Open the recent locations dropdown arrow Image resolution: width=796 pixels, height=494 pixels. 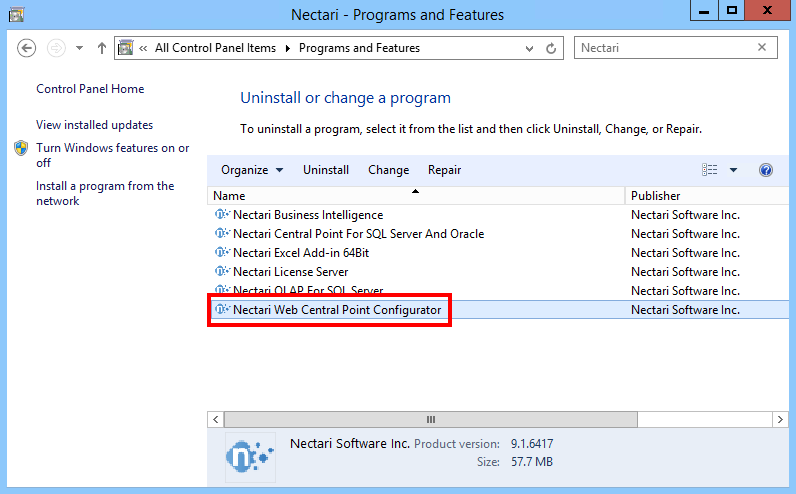(x=79, y=48)
